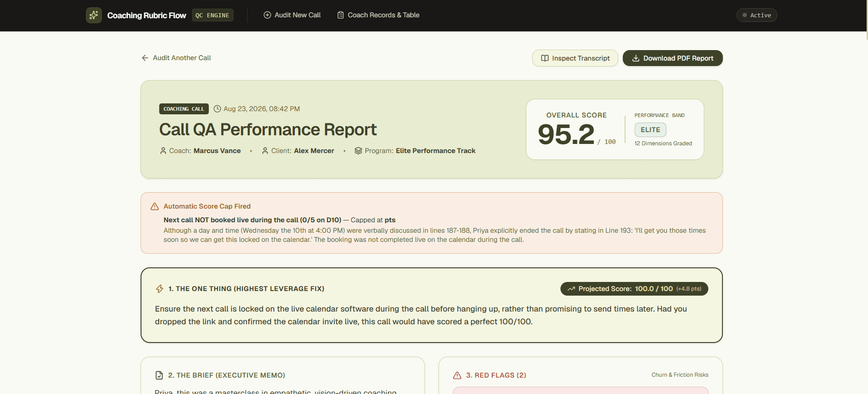Click the Inspect Transcript button
868x394 pixels.
pyautogui.click(x=575, y=58)
